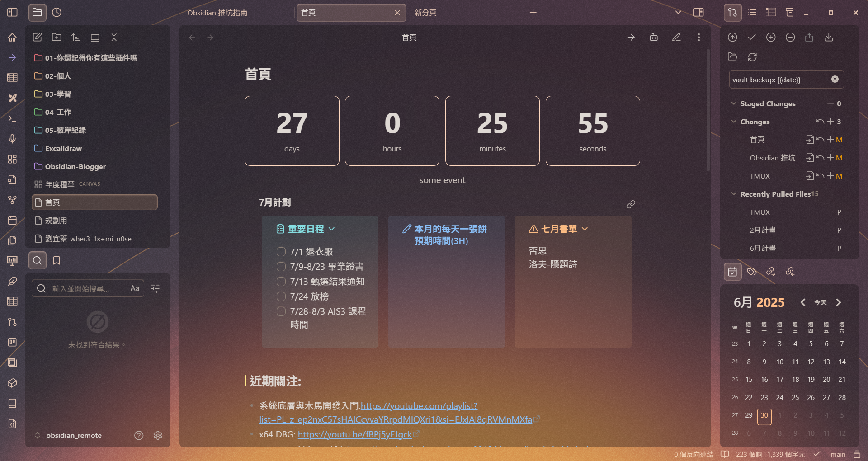Open the 年度種草 canvas
Screen dimensions: 868x461
click(94, 184)
